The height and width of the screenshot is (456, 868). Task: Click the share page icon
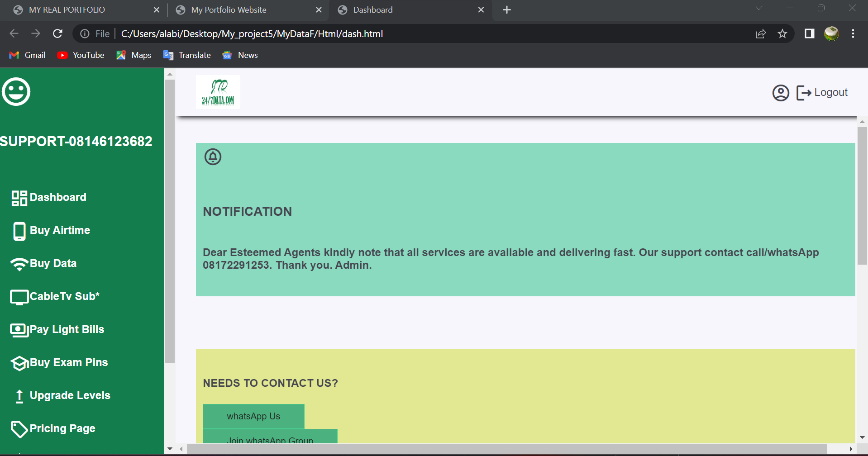[761, 34]
